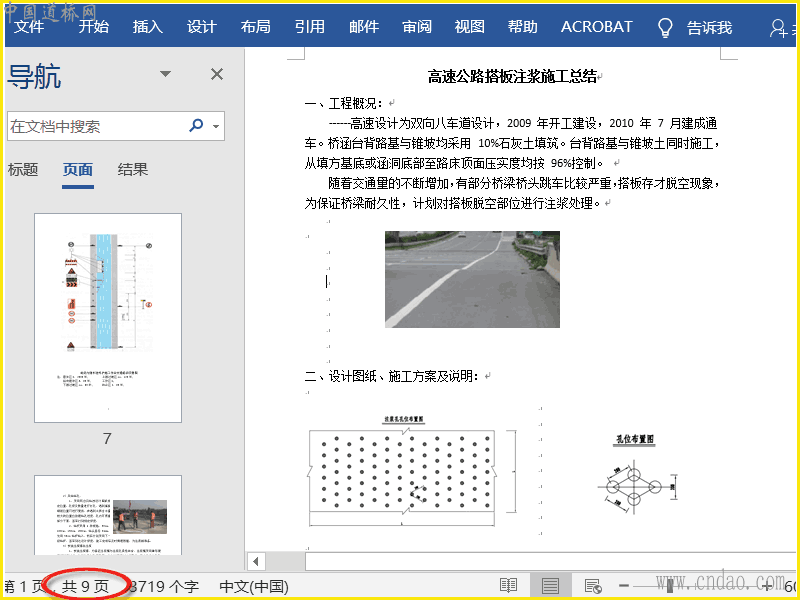Image resolution: width=800 pixels, height=600 pixels.
Task: Click the road photo in document
Action: (x=472, y=279)
